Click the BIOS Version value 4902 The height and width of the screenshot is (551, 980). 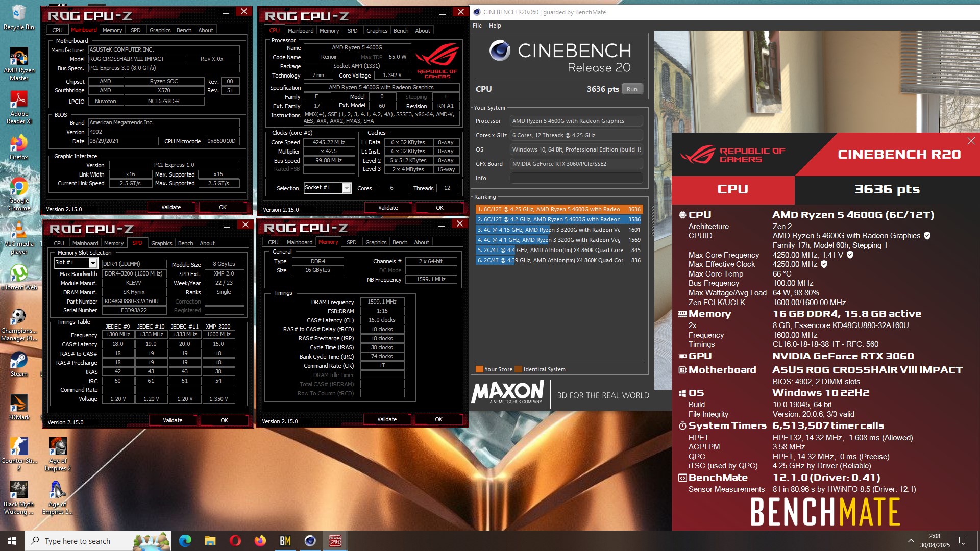click(164, 132)
